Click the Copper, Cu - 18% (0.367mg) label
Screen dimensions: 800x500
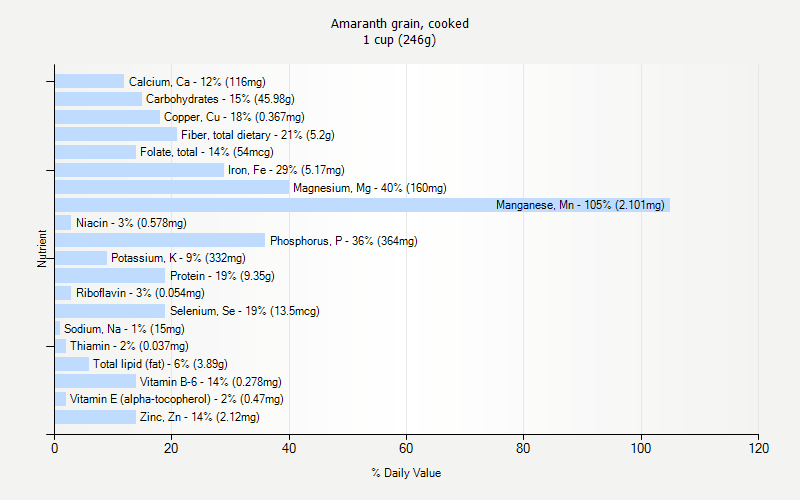[x=234, y=117]
